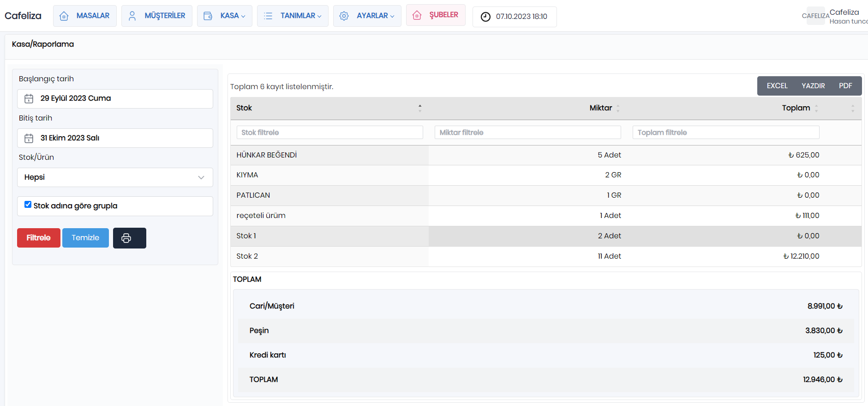
Task: Click the blue Temizle button
Action: click(x=85, y=238)
